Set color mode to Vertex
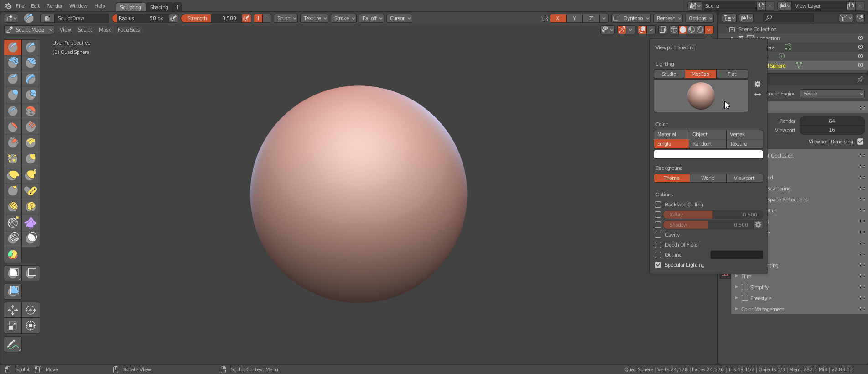This screenshot has height=374, width=868. (x=744, y=134)
